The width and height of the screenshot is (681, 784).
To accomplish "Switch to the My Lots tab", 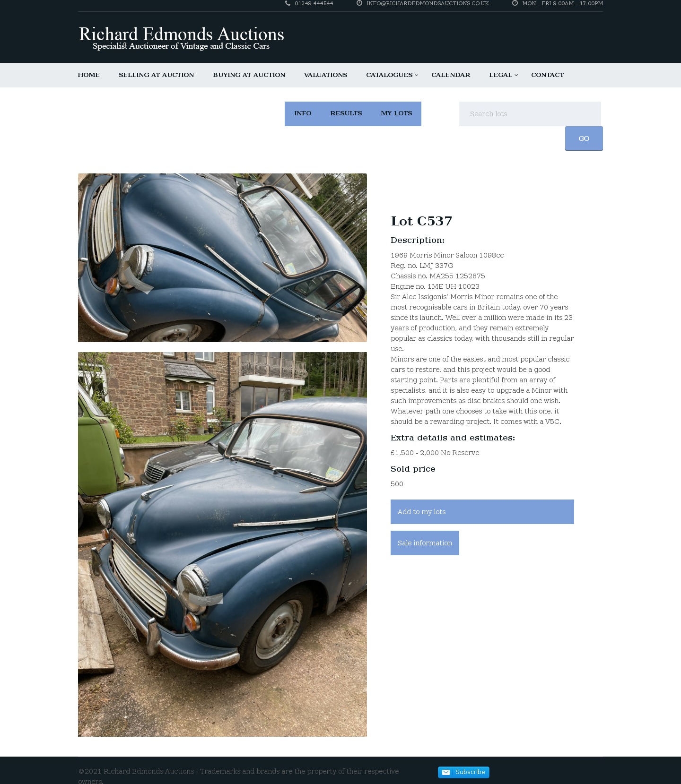I will coord(396,113).
